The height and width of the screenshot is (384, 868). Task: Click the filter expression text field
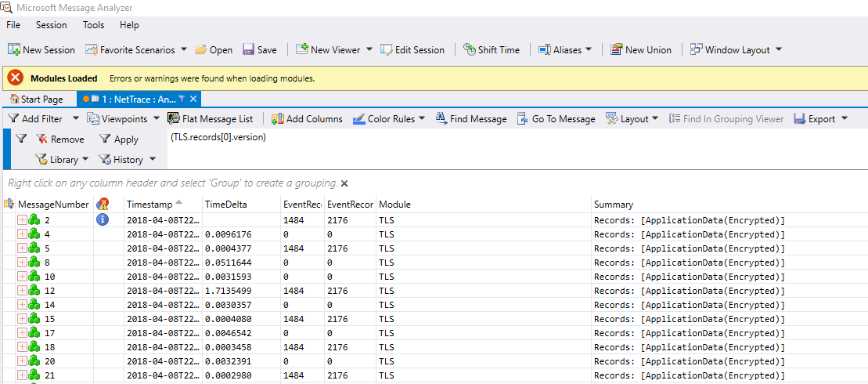coord(517,148)
